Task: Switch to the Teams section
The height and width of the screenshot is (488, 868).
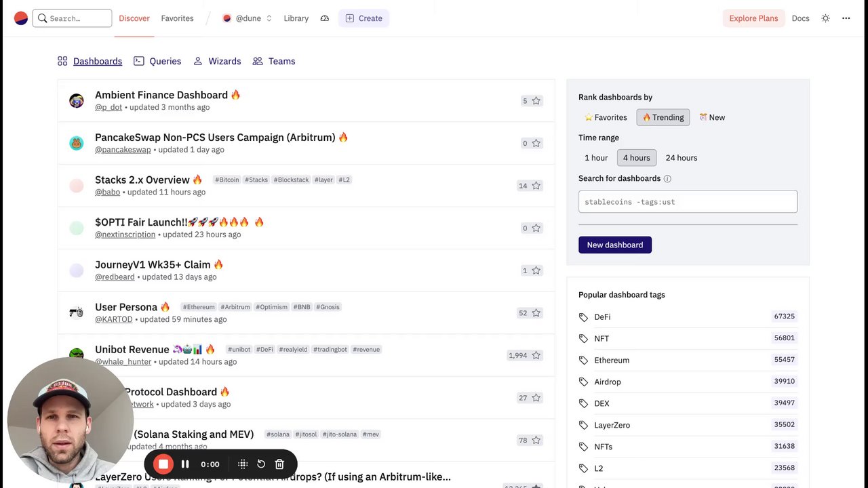Action: (274, 61)
